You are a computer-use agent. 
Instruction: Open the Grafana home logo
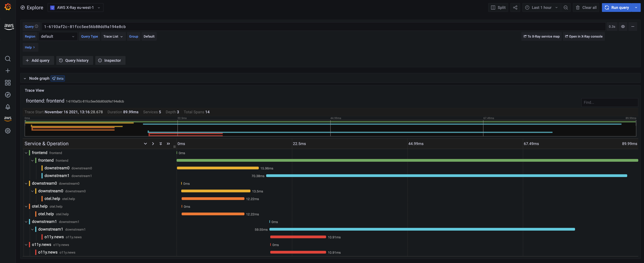click(8, 7)
